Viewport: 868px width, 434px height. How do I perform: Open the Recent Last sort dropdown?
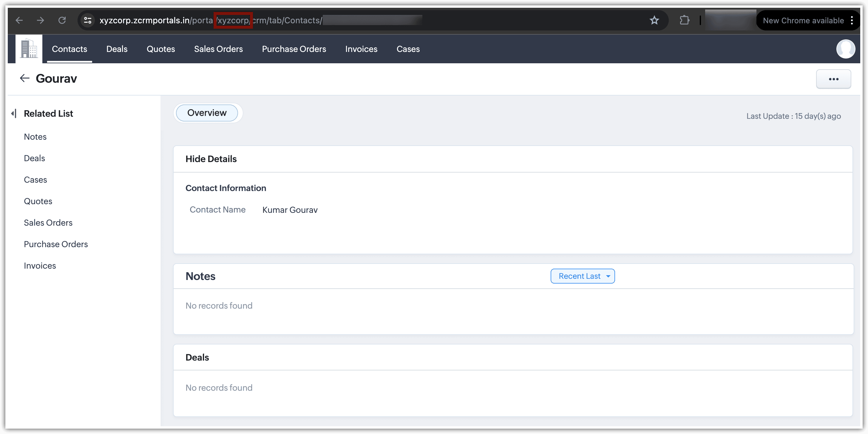(582, 276)
